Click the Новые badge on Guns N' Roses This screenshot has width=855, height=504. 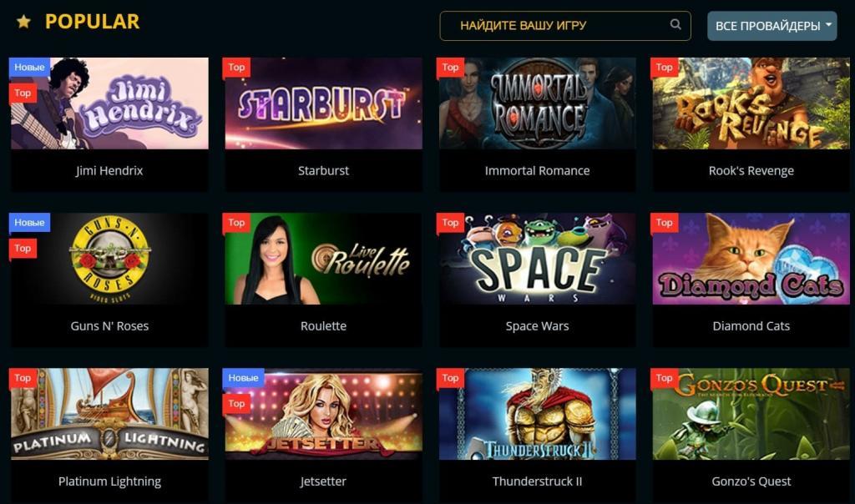[x=29, y=223]
